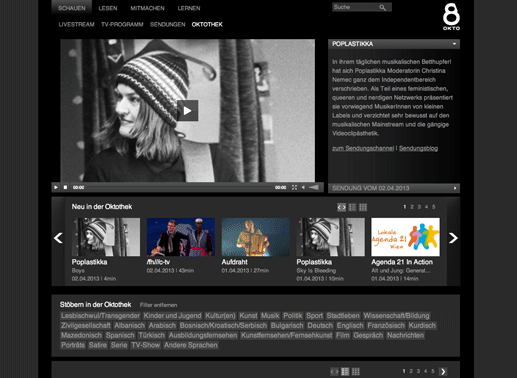Open the Okto logo home link
Screen dimensions: 517x378
coord(451,16)
